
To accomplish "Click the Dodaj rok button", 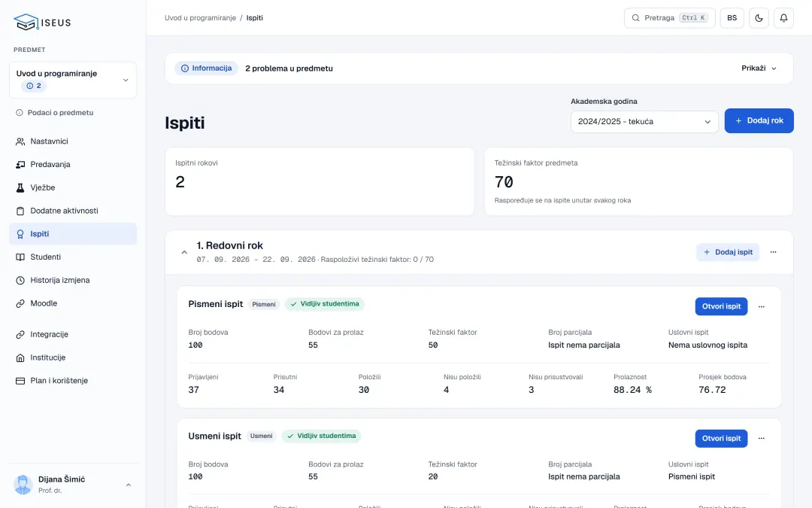I will click(x=759, y=120).
